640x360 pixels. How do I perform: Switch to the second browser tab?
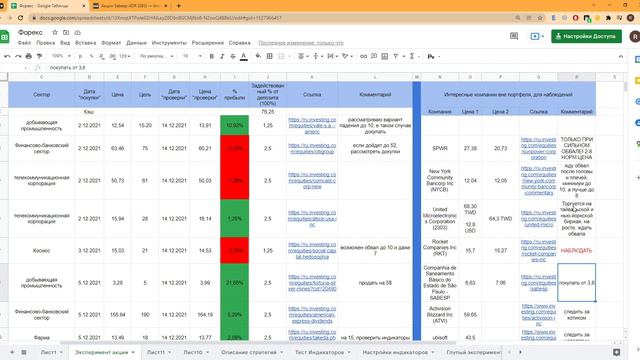click(x=131, y=6)
